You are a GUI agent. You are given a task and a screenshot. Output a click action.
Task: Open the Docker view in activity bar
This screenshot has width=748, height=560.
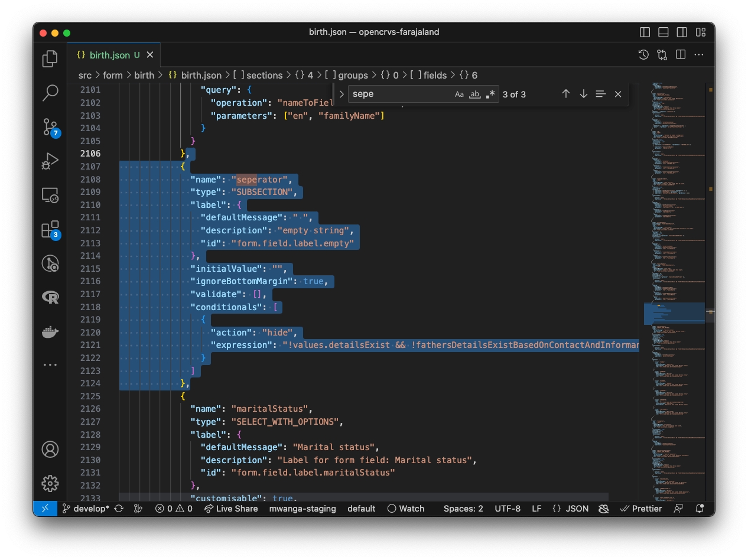(50, 331)
